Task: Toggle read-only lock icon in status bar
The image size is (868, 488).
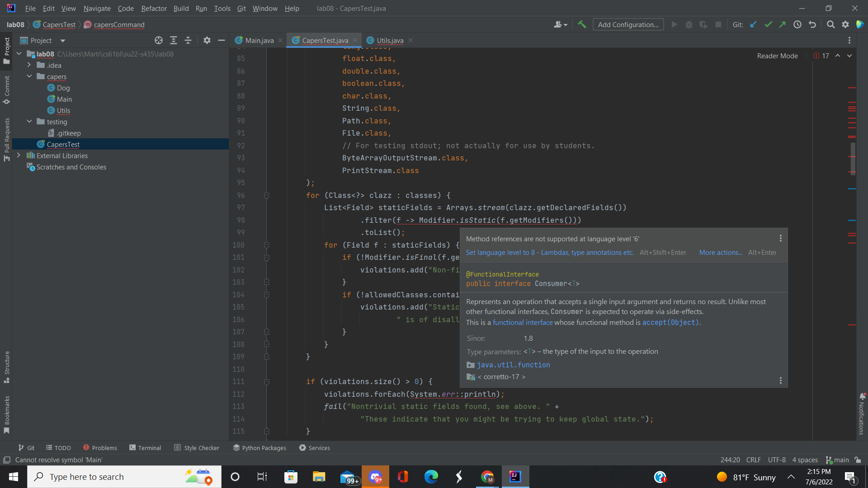Action: (858, 460)
